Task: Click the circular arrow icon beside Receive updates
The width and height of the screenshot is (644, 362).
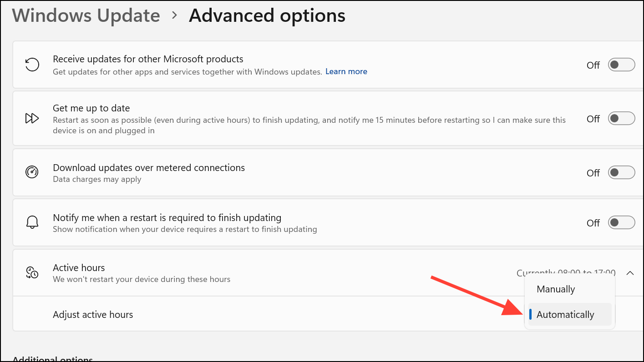Action: 32,65
